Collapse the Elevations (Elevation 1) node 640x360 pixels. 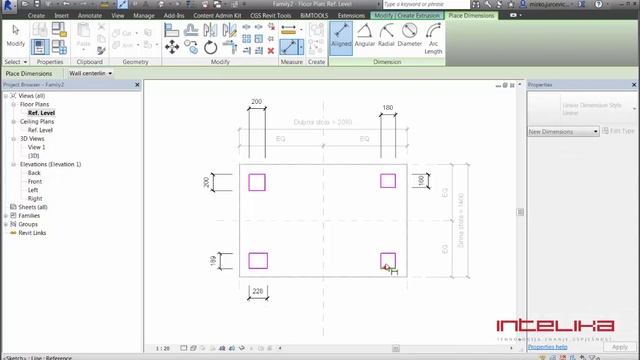[13, 164]
